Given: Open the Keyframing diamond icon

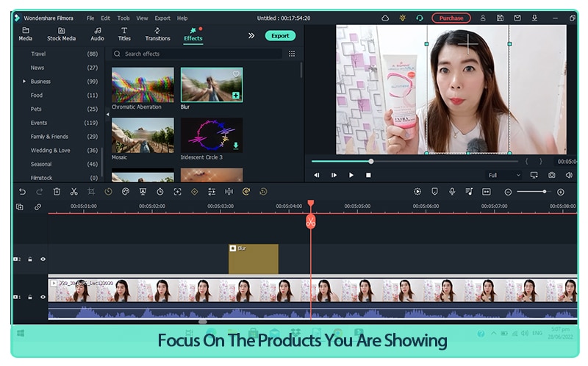Looking at the screenshot, I should (x=195, y=192).
